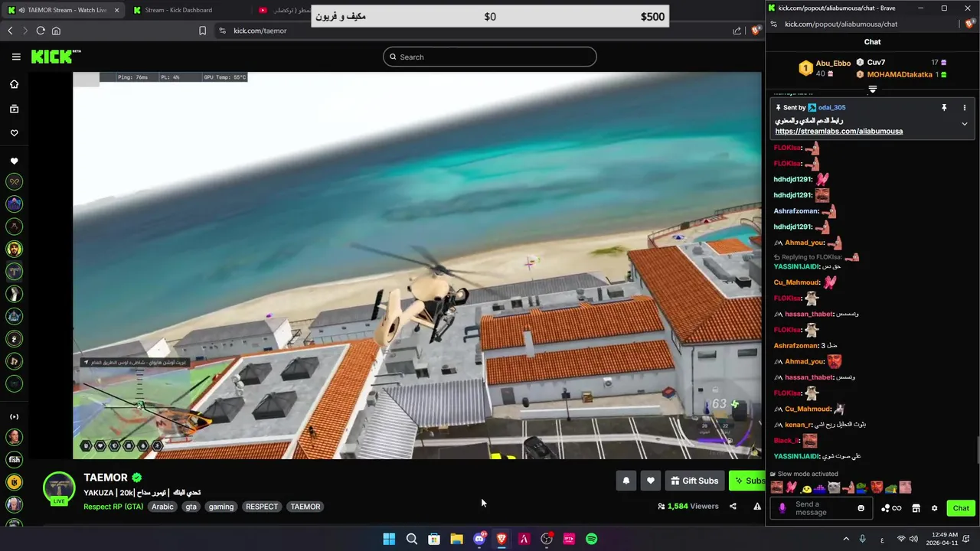Select the TAEMOR tag
The image size is (980, 551).
click(305, 507)
